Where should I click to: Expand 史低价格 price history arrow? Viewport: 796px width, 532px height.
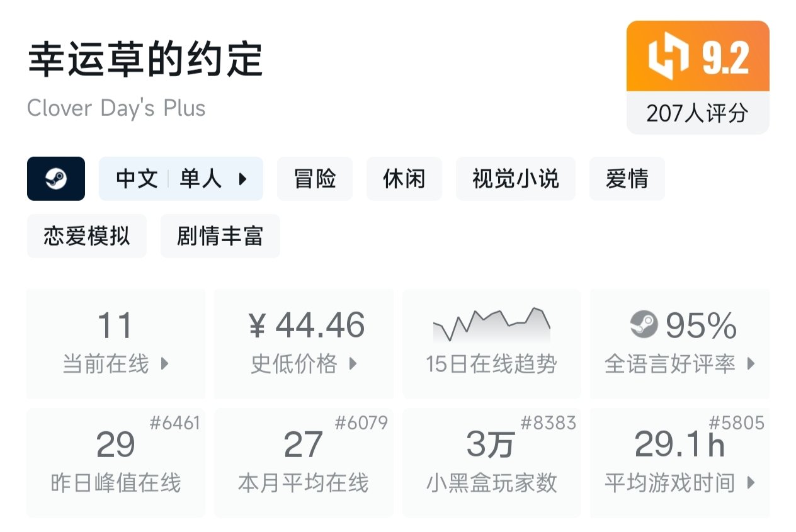pos(353,364)
